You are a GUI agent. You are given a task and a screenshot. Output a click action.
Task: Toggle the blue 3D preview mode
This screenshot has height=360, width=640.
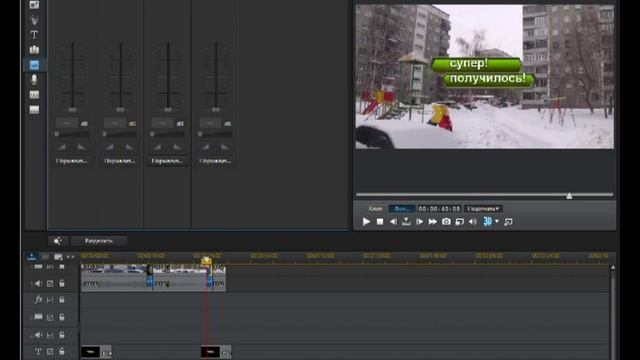[x=487, y=221]
